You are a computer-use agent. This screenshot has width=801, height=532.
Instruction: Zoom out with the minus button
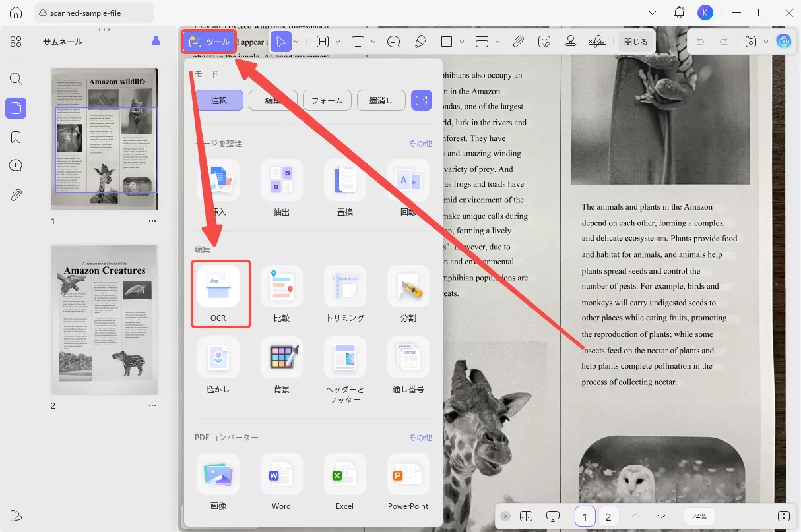[x=730, y=516]
